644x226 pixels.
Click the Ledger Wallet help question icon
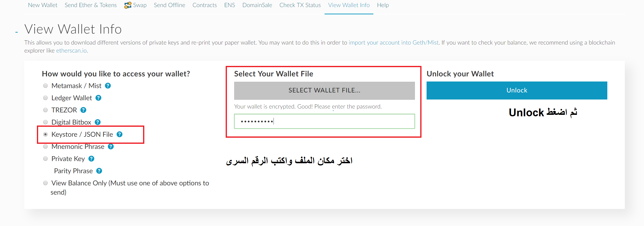(x=98, y=98)
